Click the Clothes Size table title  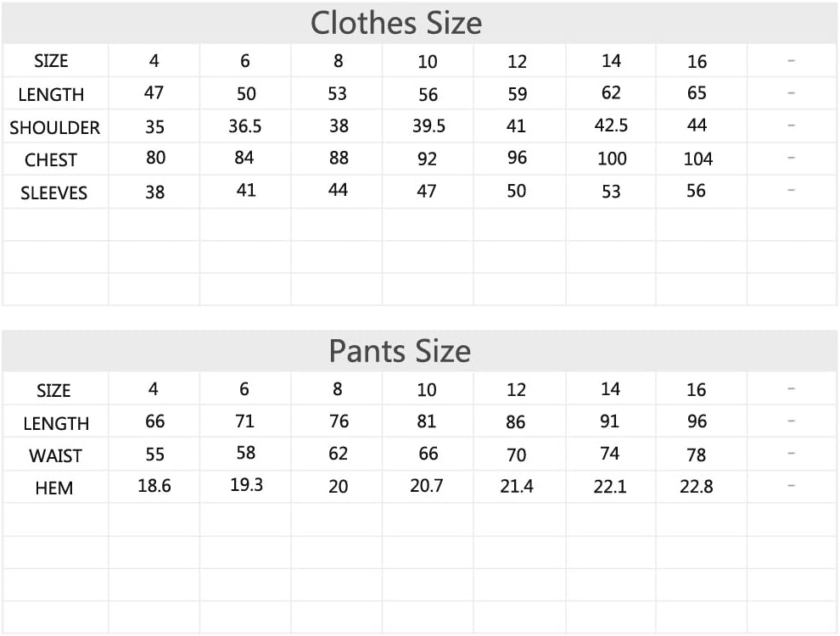pos(396,23)
